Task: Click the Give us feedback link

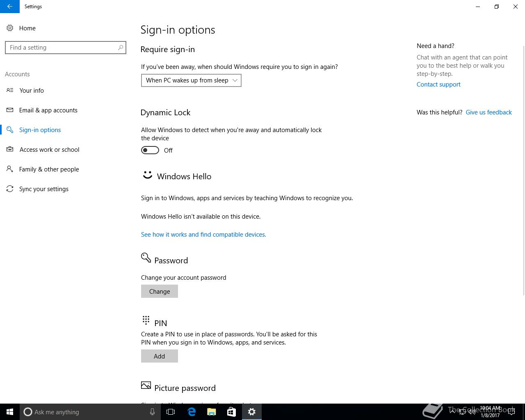Action: (488, 112)
